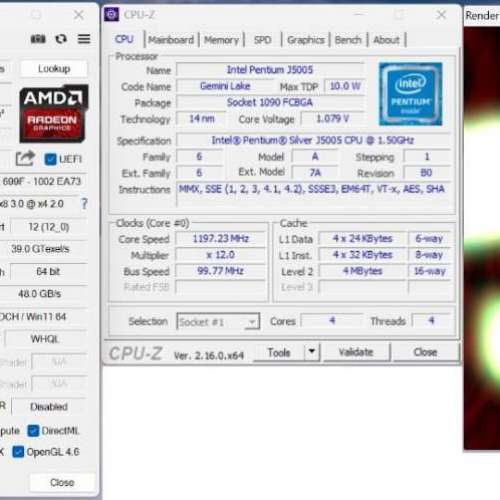Click the Disabled field in GPU-Z
This screenshot has width=500, height=500.
49,407
